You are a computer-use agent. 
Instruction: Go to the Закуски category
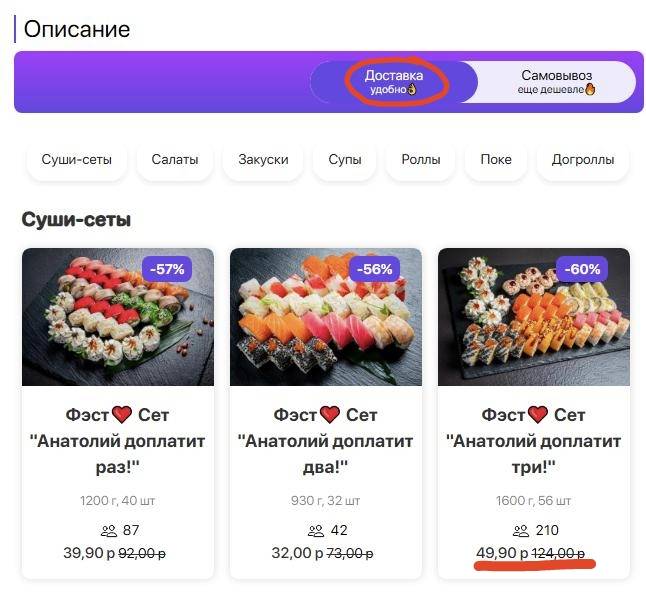coord(263,159)
